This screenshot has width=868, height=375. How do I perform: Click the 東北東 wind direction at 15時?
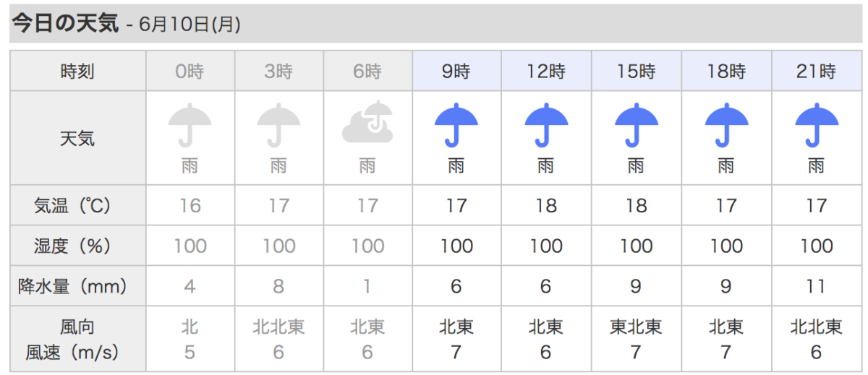coord(637,327)
